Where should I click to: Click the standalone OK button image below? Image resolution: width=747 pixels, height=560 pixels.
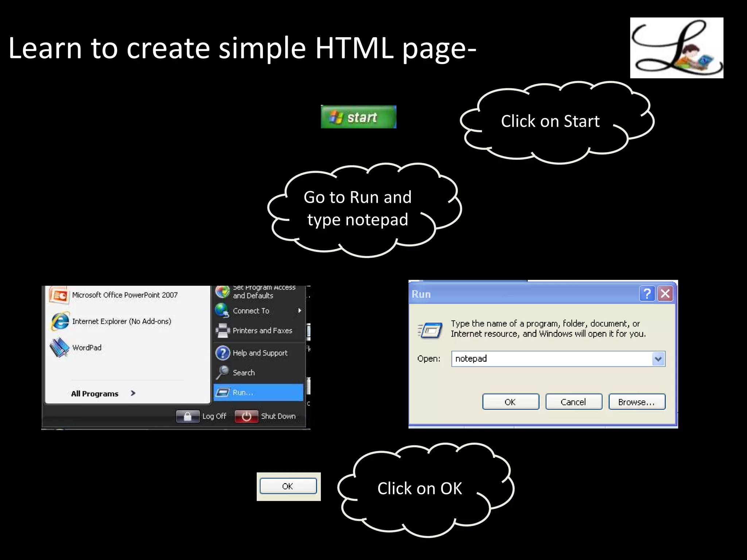click(288, 486)
